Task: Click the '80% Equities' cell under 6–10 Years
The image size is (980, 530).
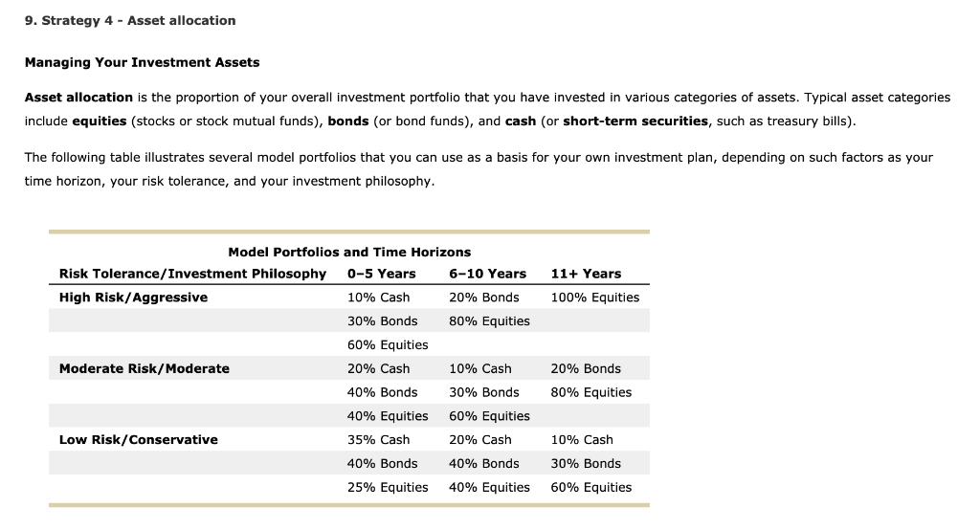Action: (489, 321)
